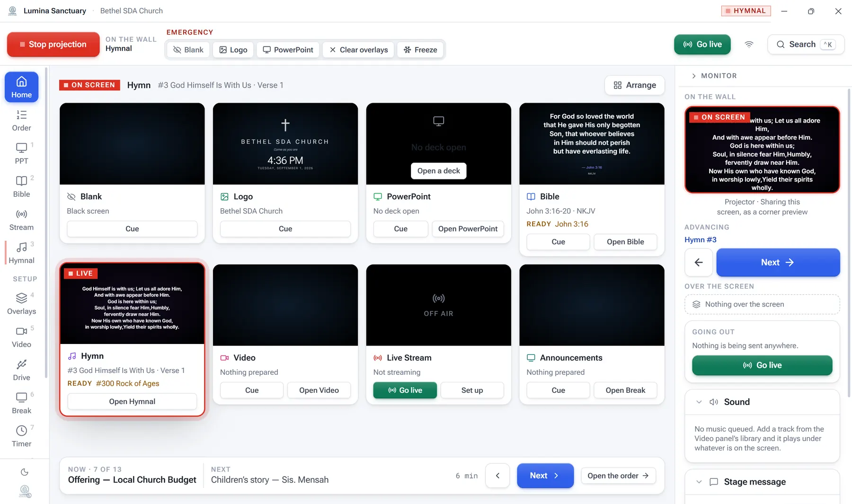This screenshot has height=504, width=852.
Task: Click Go live on Live Stream card
Action: (x=405, y=390)
